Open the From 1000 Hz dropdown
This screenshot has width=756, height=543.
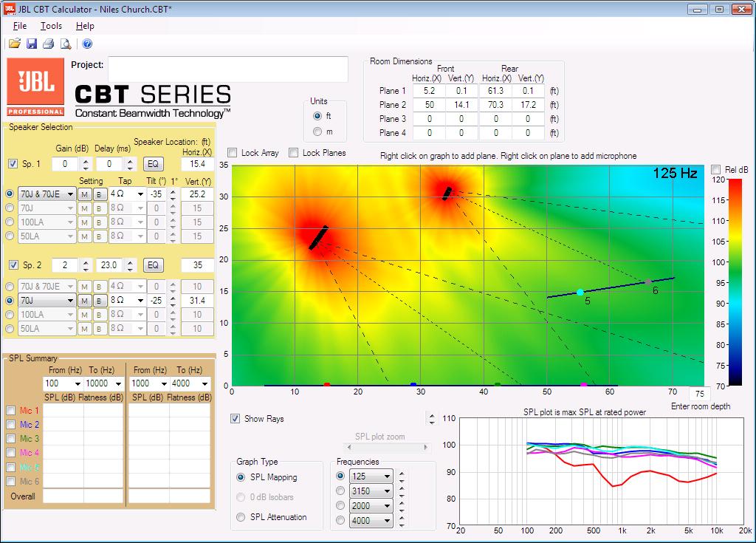pyautogui.click(x=149, y=383)
